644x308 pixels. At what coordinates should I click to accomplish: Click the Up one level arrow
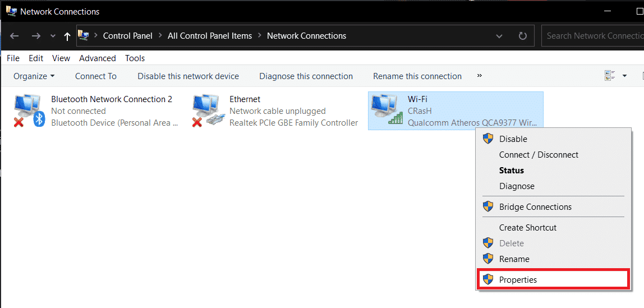click(67, 36)
